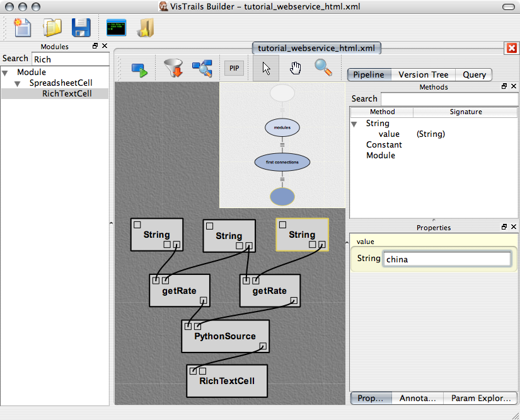Activate the hand pan tool
The width and height of the screenshot is (520, 420).
pos(295,68)
